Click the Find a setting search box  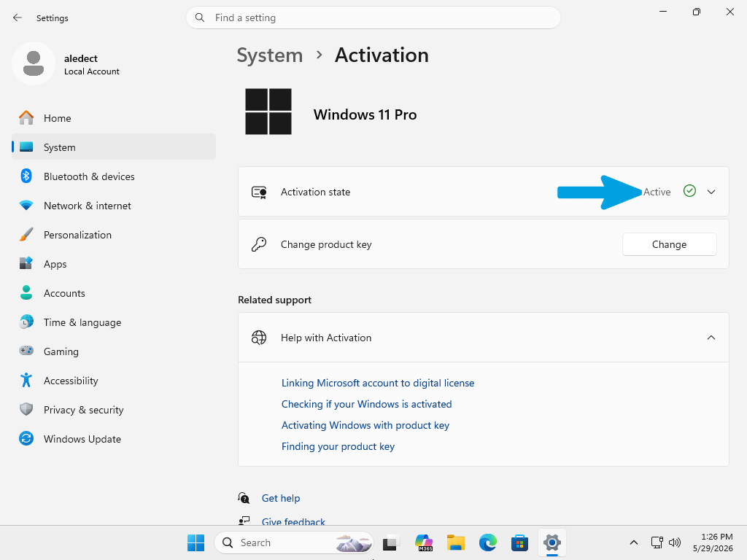pos(373,17)
